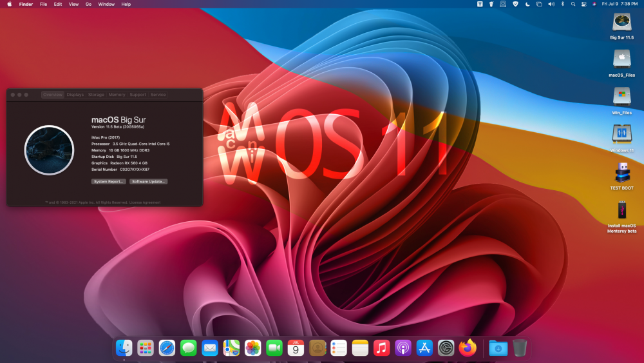Open the Messages app in Dock
Image resolution: width=644 pixels, height=363 pixels.
[189, 348]
